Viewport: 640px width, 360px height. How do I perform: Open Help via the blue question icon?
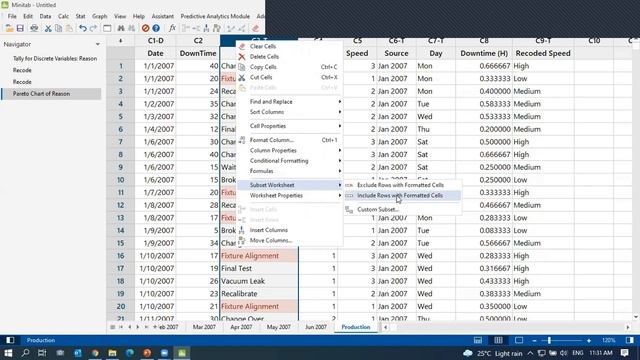[x=156, y=28]
